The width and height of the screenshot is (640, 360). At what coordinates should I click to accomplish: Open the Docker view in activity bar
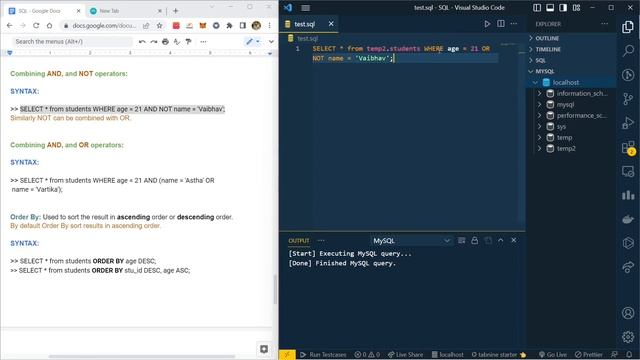pyautogui.click(x=628, y=219)
